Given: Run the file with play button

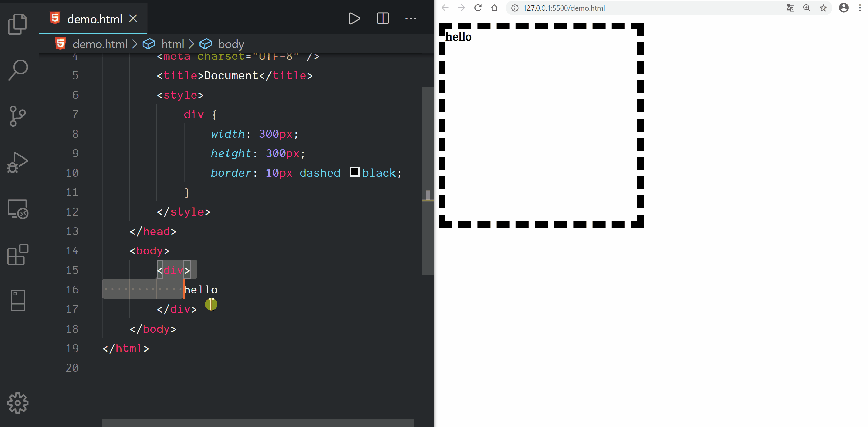Looking at the screenshot, I should [x=354, y=18].
